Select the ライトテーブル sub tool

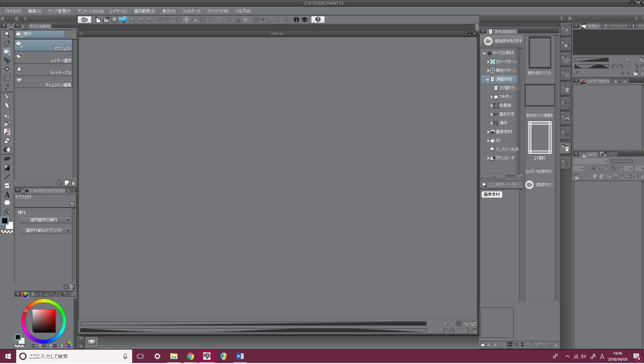point(43,70)
